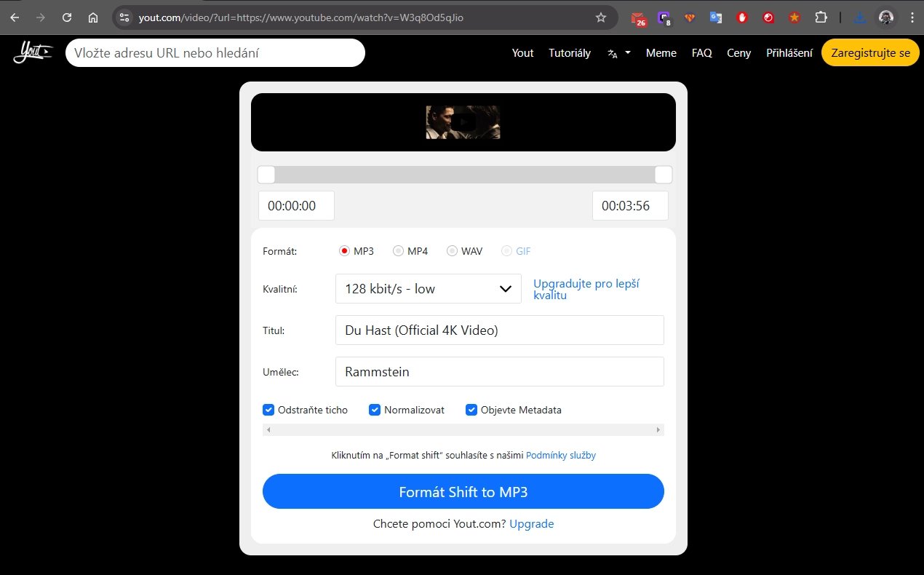Open the Chrome profile avatar
The height and width of the screenshot is (575, 924).
(885, 17)
